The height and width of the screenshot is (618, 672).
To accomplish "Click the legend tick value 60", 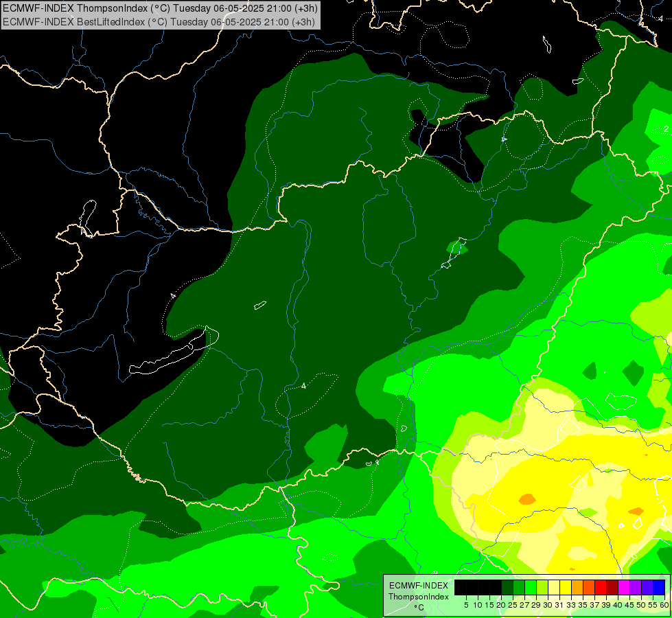I will tap(664, 605).
